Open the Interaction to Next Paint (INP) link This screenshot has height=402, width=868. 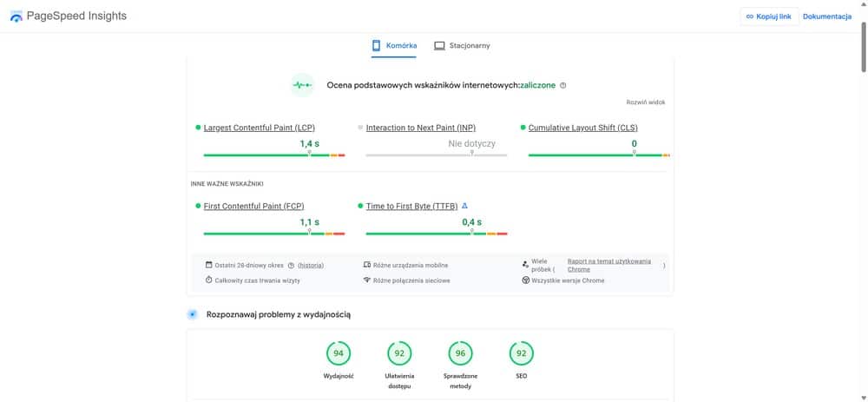(421, 128)
